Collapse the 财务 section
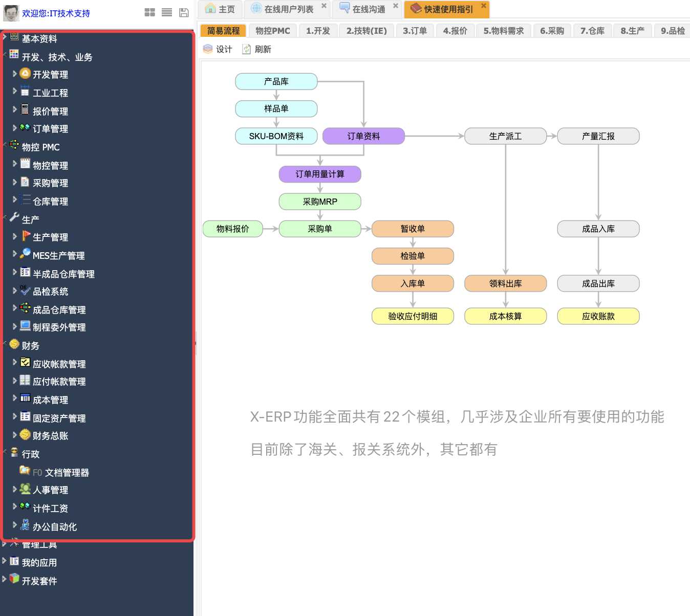 tap(5, 343)
